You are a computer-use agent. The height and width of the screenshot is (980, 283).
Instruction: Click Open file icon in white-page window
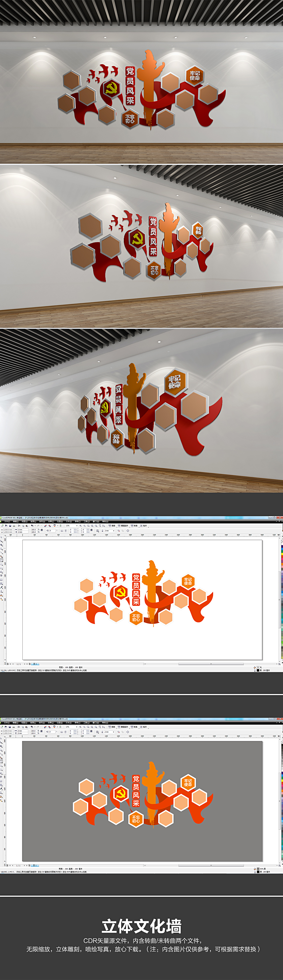point(6,525)
